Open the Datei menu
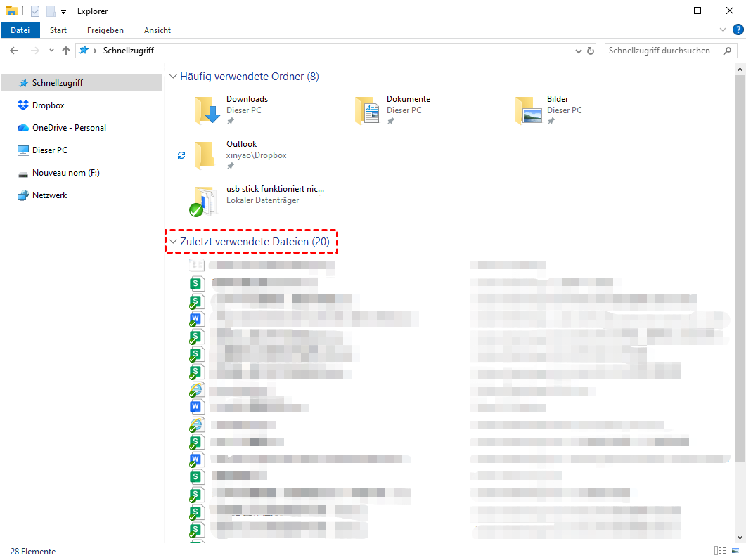The image size is (746, 560). pos(20,30)
